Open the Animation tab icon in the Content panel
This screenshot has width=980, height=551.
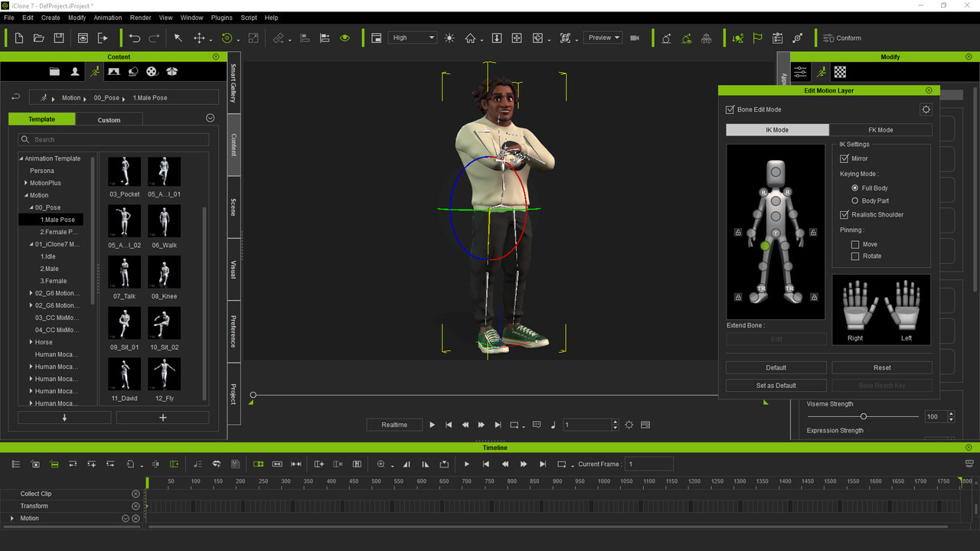(x=95, y=72)
